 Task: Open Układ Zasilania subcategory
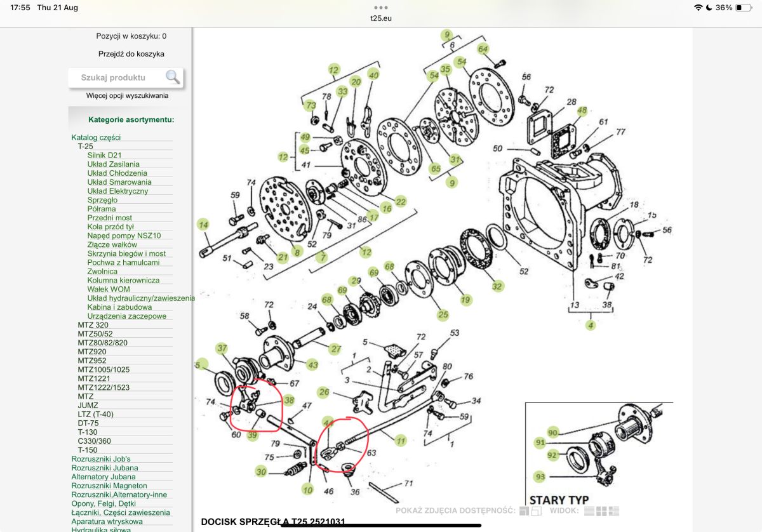point(114,164)
